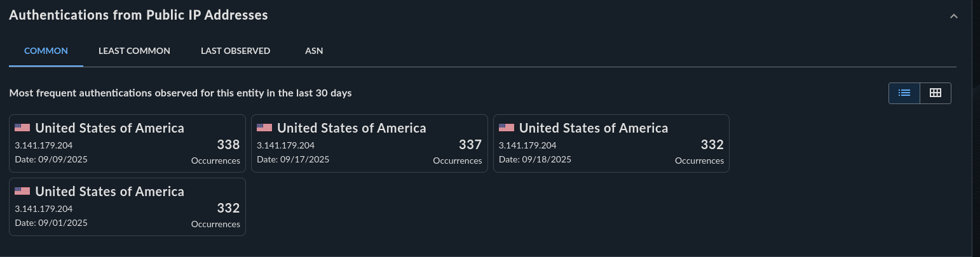Switch to list view layout
980x257 pixels.
pos(904,93)
